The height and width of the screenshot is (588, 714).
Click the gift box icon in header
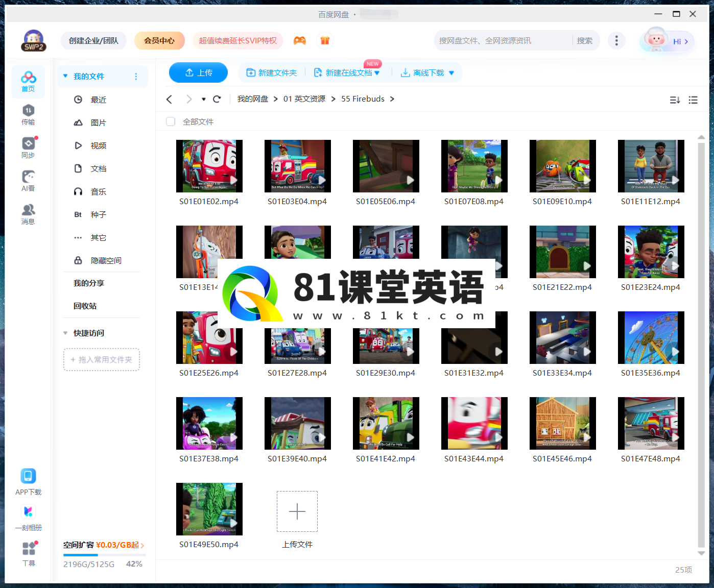pyautogui.click(x=325, y=41)
